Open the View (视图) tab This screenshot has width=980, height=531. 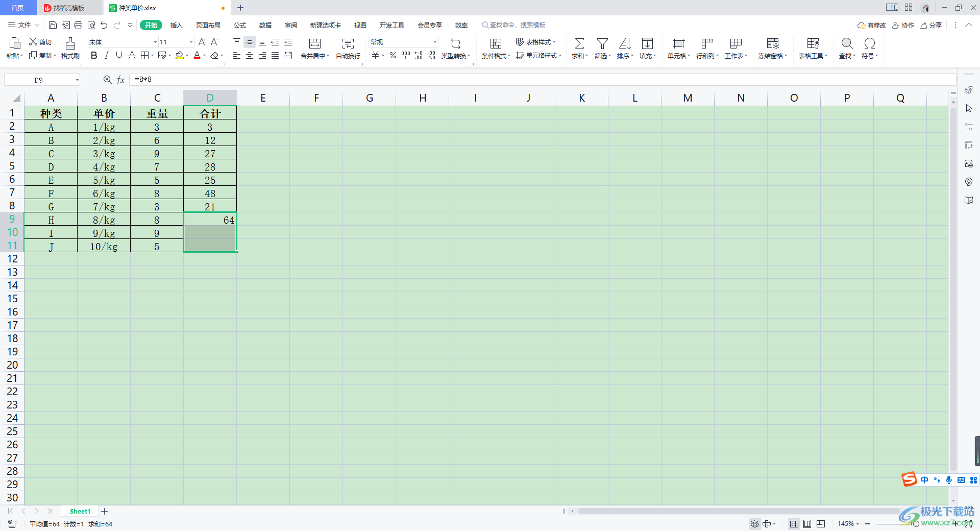tap(360, 25)
